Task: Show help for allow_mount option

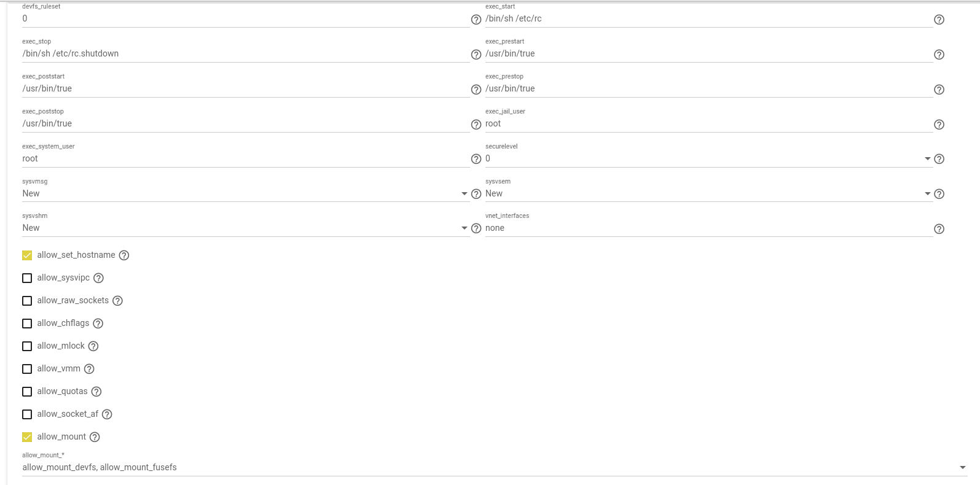Action: (95, 437)
